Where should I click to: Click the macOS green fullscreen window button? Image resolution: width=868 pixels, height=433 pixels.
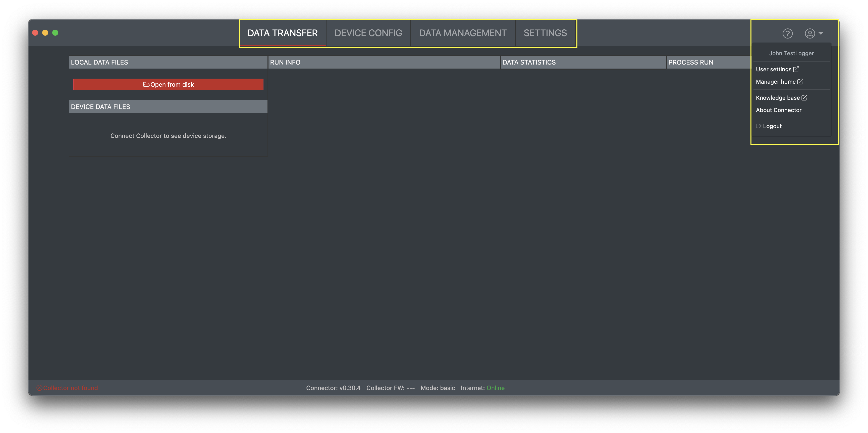click(x=55, y=33)
